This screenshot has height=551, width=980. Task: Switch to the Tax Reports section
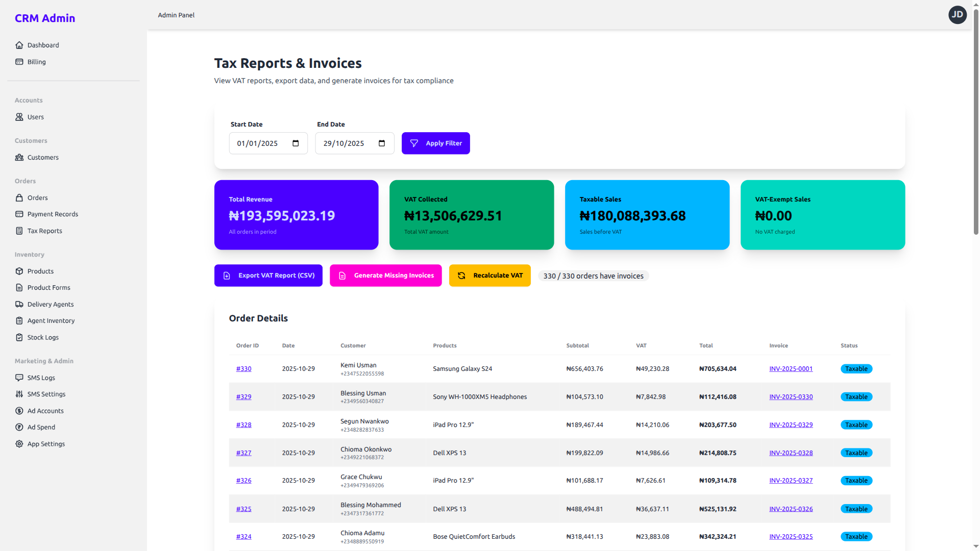(x=44, y=231)
